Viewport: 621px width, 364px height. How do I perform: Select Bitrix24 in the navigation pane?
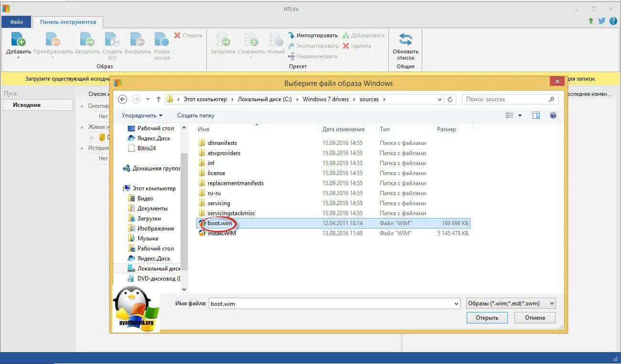[142, 148]
